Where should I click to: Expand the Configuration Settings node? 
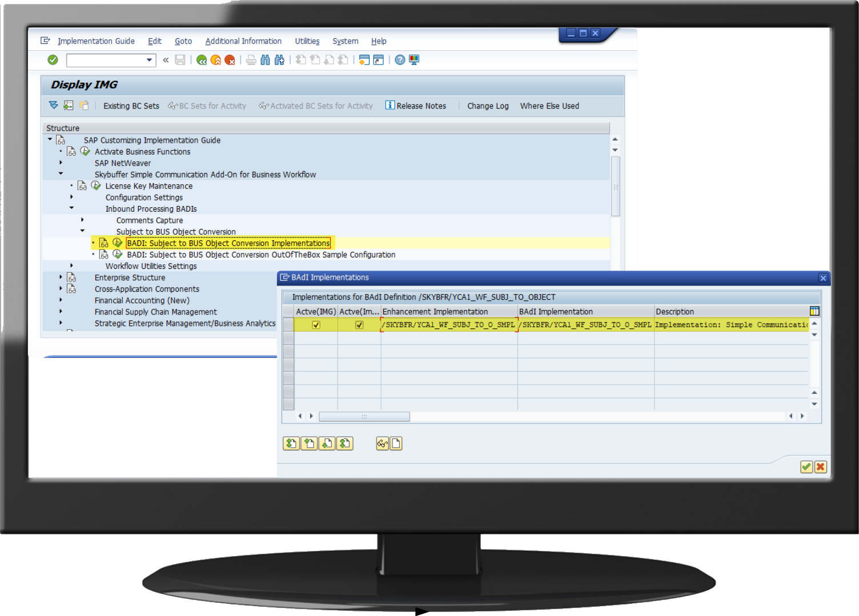(71, 197)
